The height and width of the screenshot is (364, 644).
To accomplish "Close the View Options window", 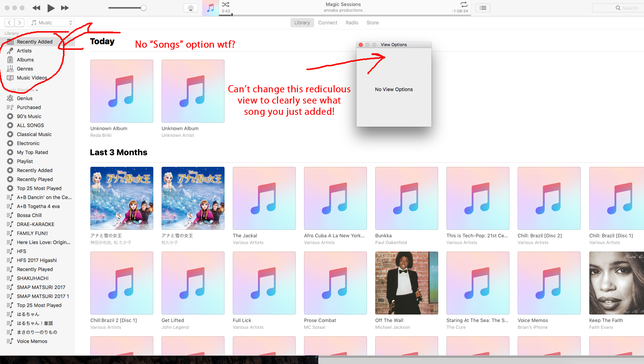I will (361, 45).
